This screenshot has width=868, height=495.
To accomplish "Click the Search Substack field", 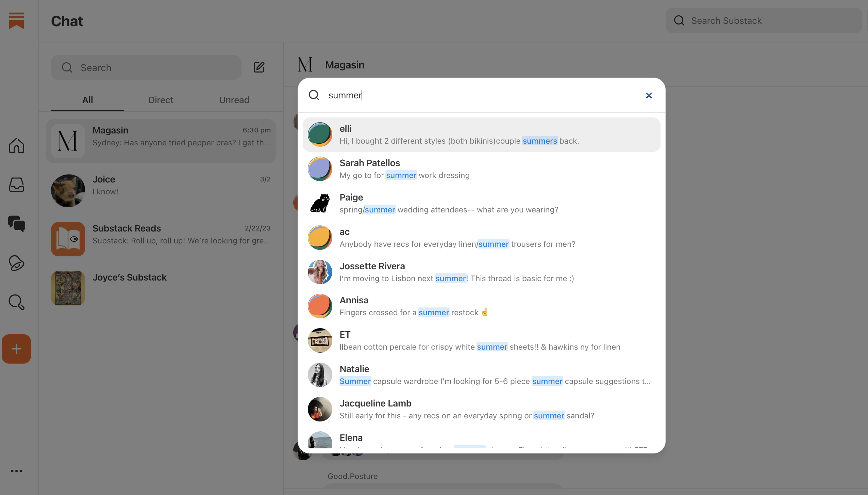I will pos(764,20).
